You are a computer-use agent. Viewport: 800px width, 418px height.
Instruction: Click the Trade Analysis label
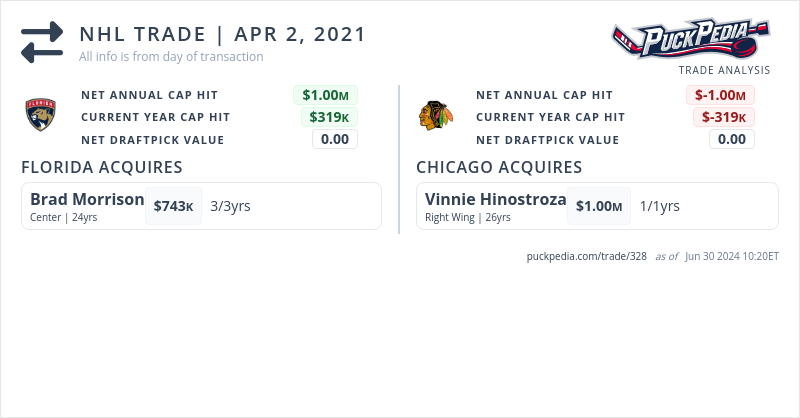724,70
